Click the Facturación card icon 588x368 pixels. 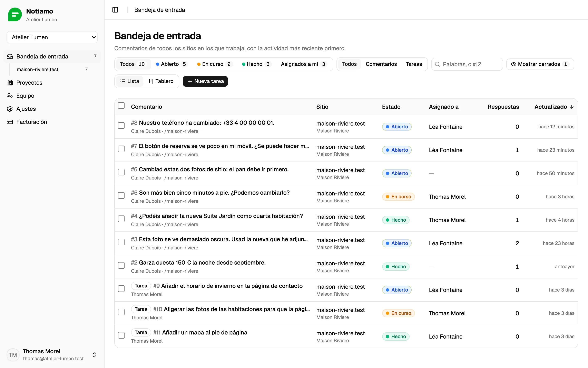[10, 122]
